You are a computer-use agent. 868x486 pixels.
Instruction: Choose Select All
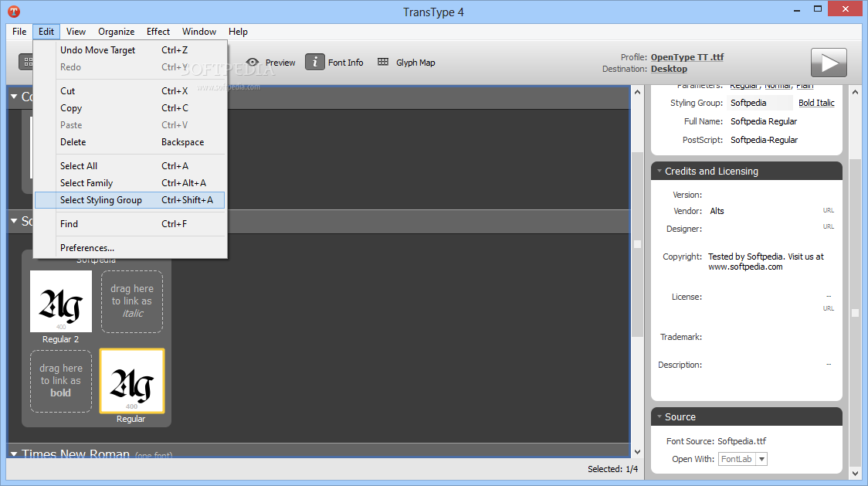[x=130, y=165]
